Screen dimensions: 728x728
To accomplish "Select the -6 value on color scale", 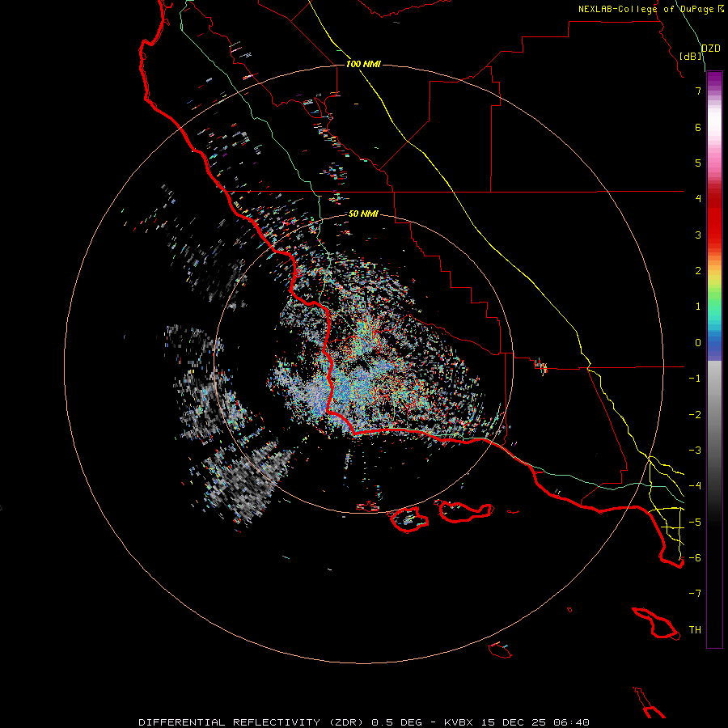I will (695, 557).
